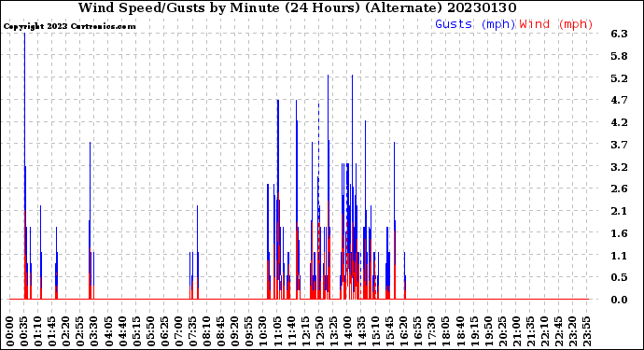Click the 23:20 time axis label
This screenshot has width=644, height=350.
point(572,331)
